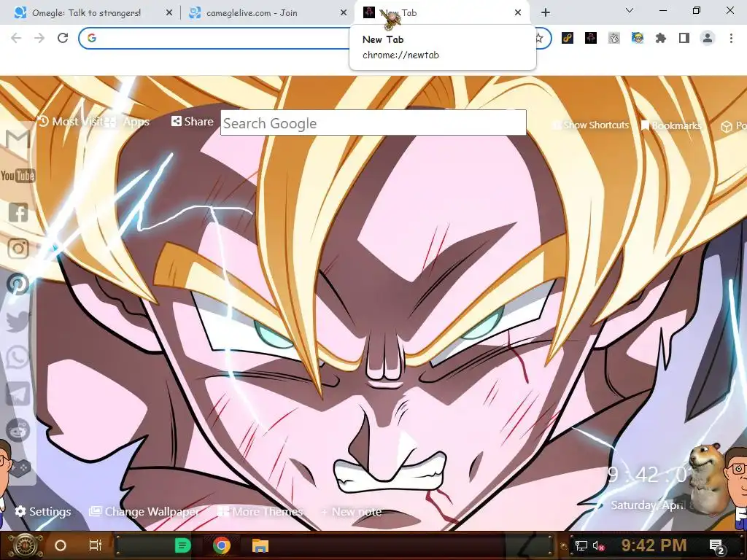This screenshot has height=560, width=747.
Task: Switch to Omegle: Talk to strangers tab
Action: pos(86,13)
